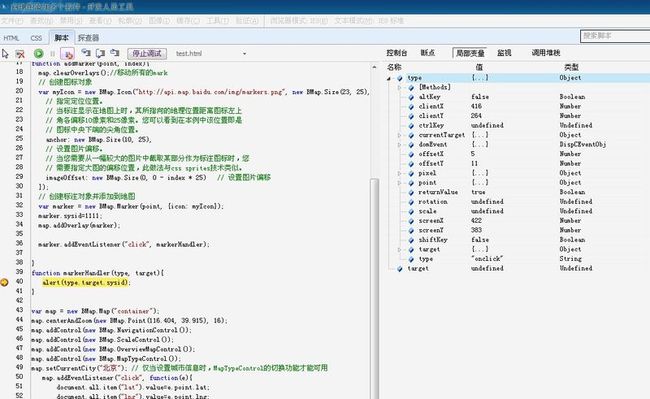Click the script pane vertical scrollbar thumb
The image size is (650, 399).
[374, 288]
